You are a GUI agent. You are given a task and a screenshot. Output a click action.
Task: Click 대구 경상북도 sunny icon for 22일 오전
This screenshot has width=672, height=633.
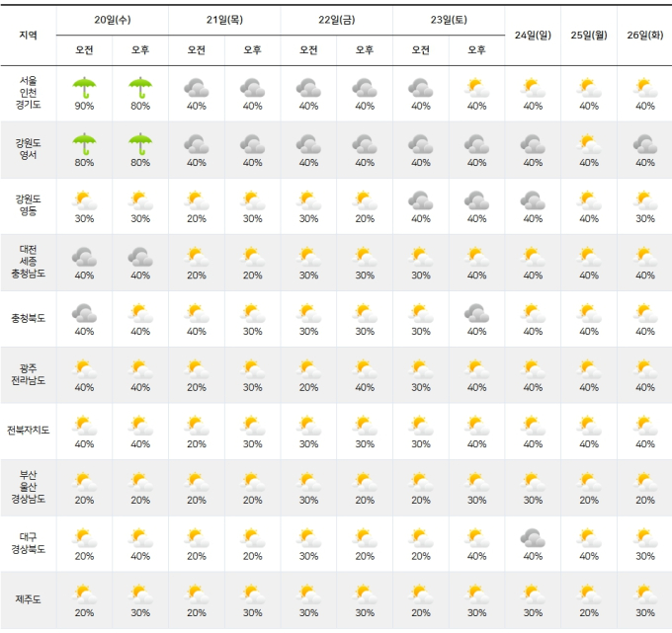coord(308,538)
